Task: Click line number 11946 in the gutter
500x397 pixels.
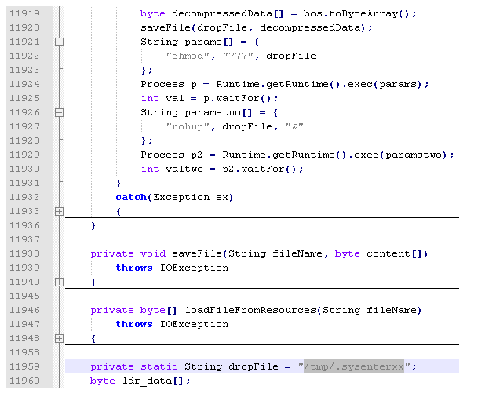Action: (x=24, y=310)
